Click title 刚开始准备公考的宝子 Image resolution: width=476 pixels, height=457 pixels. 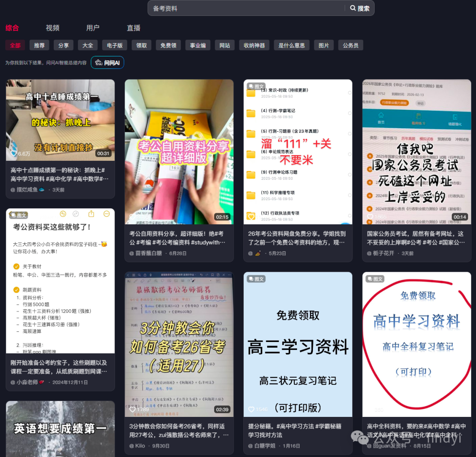point(59,367)
